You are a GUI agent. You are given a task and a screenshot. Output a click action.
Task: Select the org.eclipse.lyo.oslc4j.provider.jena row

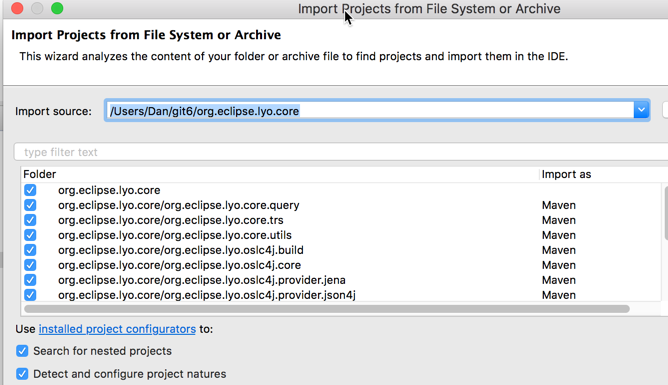pos(341,280)
